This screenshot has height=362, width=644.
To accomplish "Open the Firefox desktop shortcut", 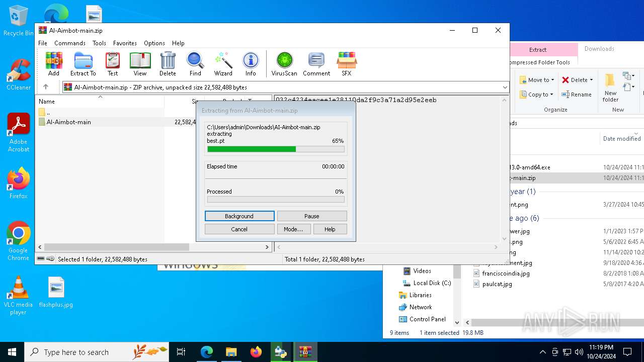I will [19, 183].
